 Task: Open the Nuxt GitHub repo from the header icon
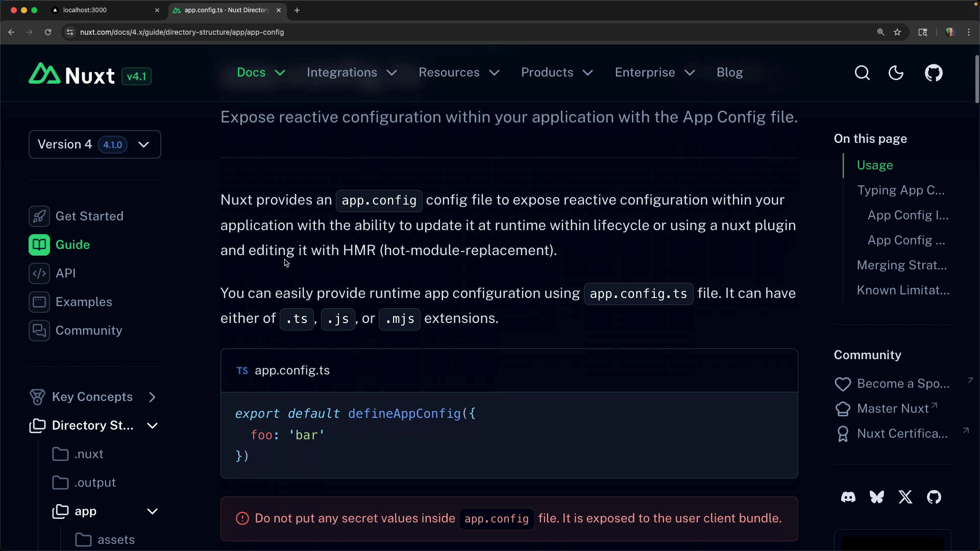(x=934, y=73)
